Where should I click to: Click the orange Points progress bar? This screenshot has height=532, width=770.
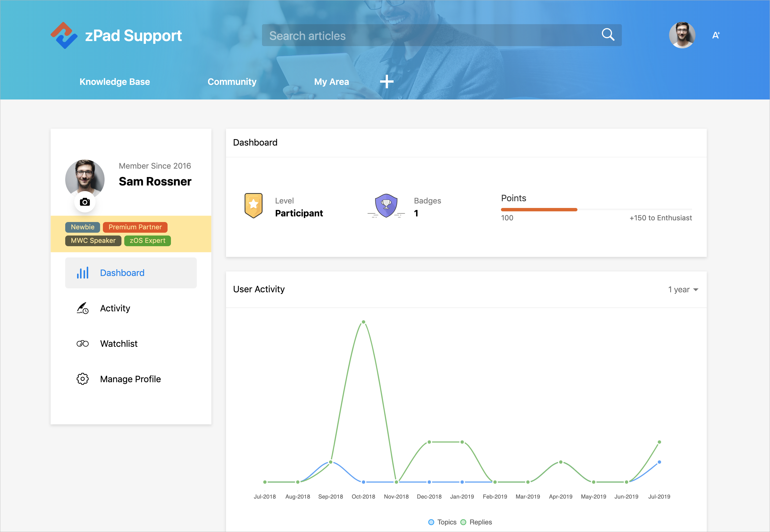click(539, 210)
